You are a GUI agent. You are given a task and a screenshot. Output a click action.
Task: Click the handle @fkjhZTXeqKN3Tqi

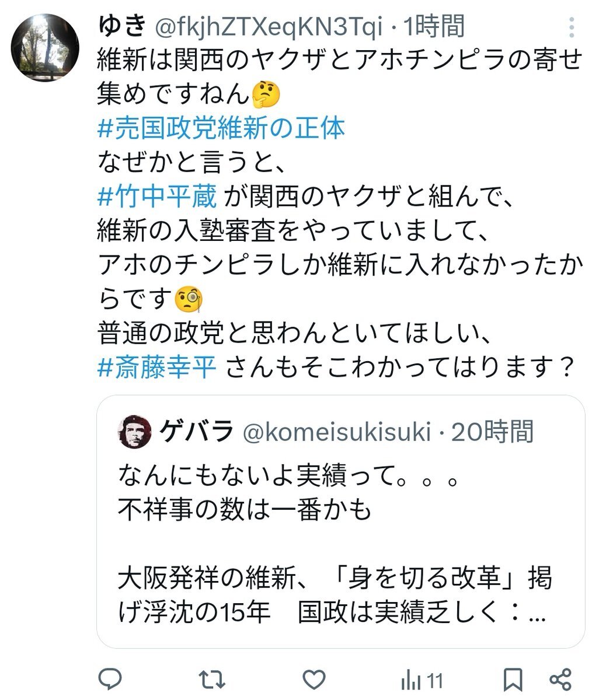point(267,26)
